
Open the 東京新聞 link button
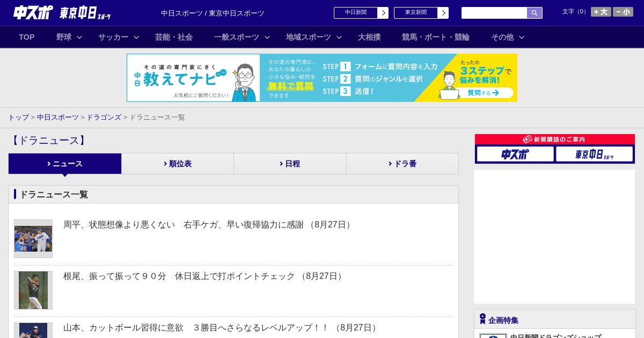[416, 13]
